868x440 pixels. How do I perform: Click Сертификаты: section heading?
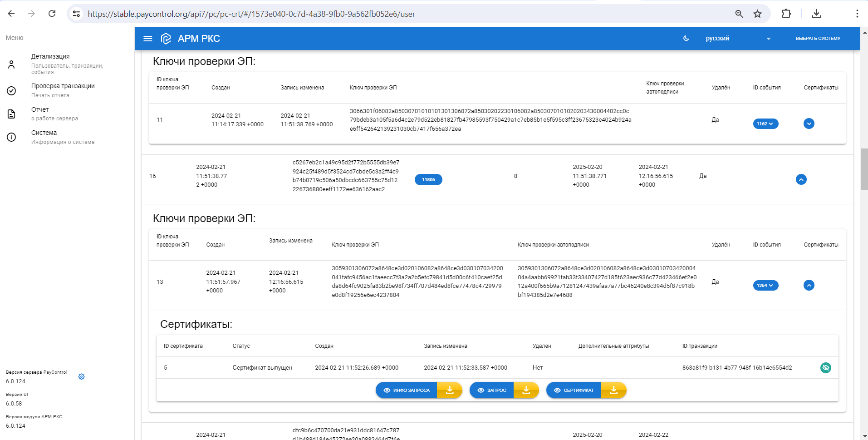(x=196, y=324)
